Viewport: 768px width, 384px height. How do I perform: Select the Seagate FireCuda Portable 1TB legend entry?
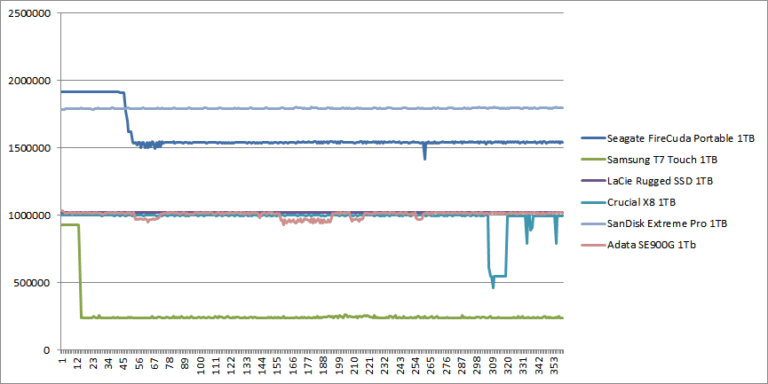pos(668,138)
